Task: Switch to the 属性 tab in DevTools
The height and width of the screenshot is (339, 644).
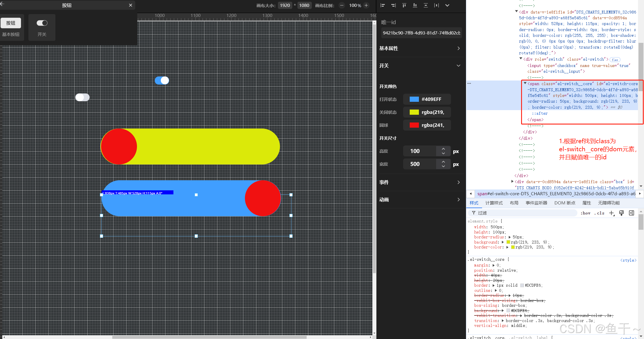Action: [x=587, y=203]
